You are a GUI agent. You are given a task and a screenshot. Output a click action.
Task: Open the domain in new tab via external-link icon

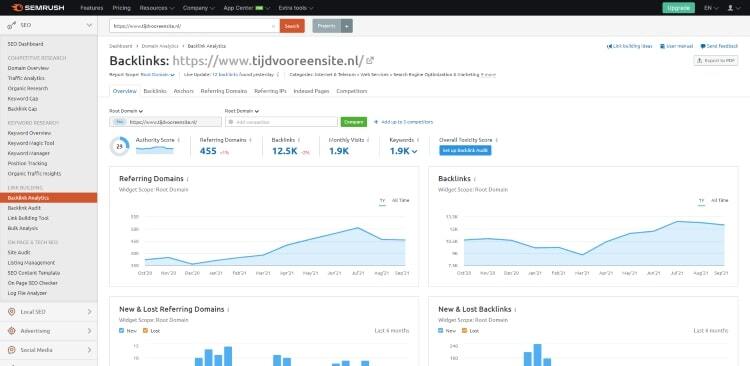370,61
